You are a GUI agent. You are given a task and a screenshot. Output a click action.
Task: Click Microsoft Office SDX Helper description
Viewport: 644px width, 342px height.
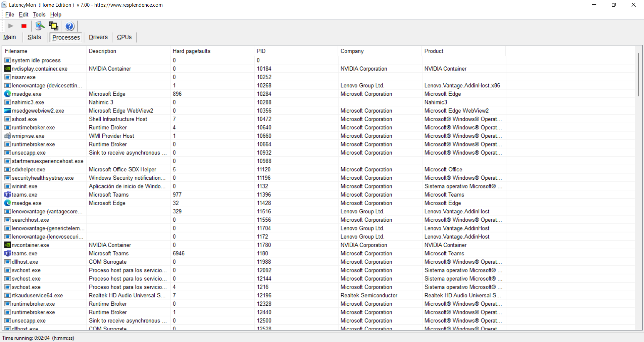click(x=122, y=169)
